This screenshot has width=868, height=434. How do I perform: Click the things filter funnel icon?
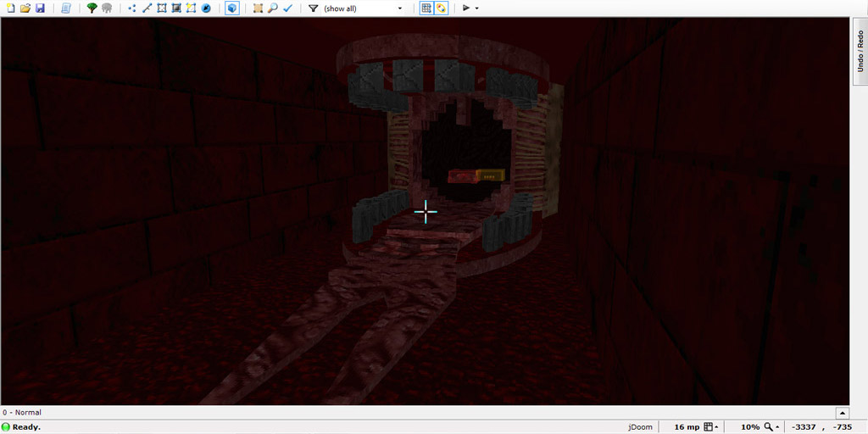pyautogui.click(x=313, y=8)
